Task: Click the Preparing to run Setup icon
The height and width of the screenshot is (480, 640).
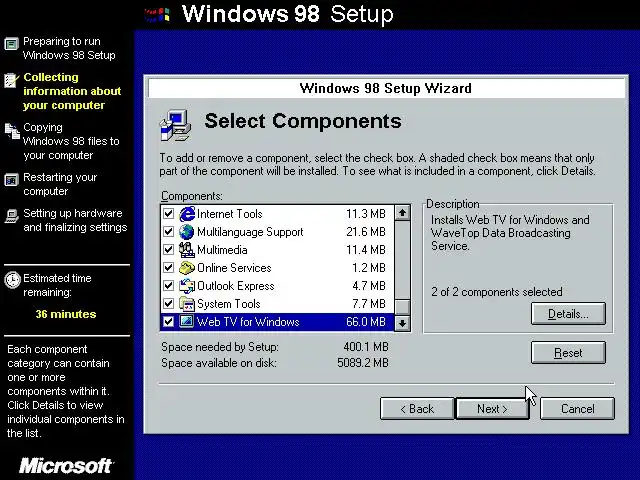Action: click(11, 43)
